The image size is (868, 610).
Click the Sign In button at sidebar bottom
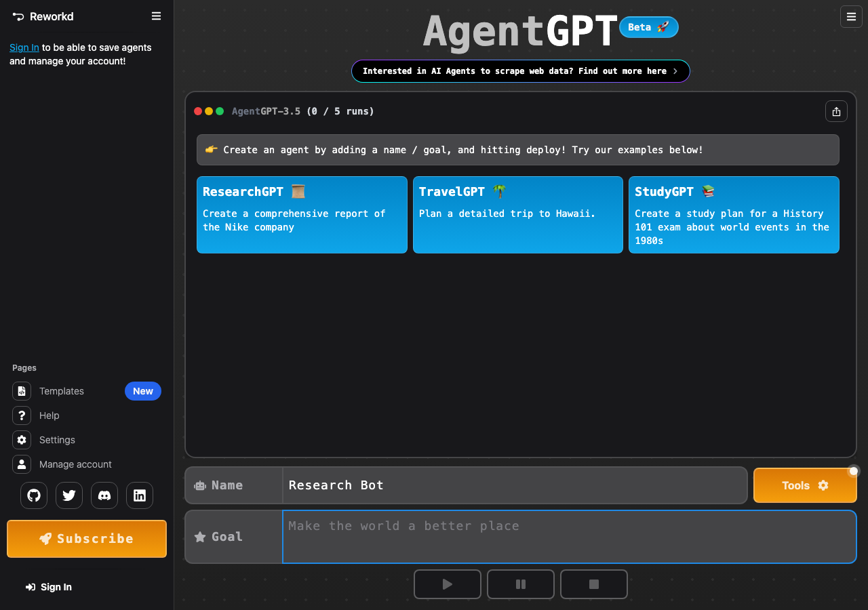tap(49, 587)
